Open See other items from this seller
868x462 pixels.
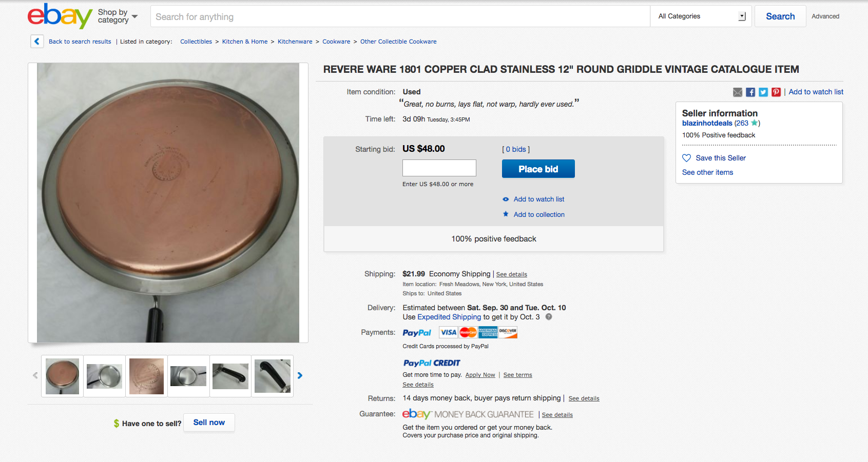707,172
